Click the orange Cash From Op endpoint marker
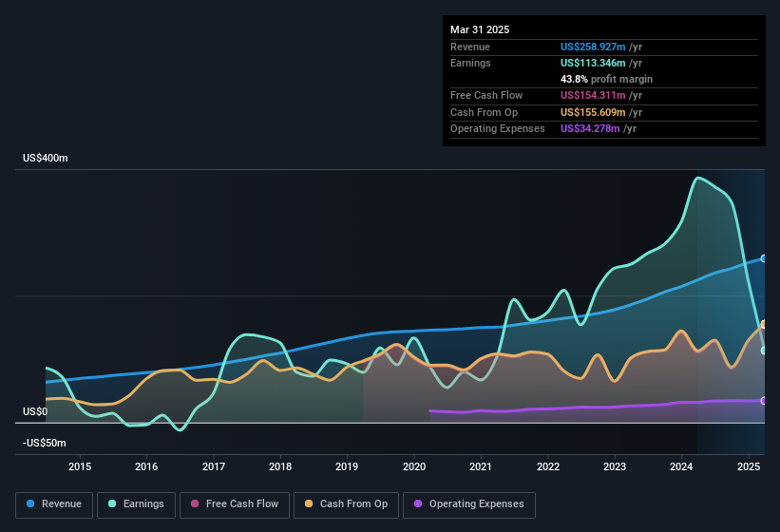 pos(764,324)
